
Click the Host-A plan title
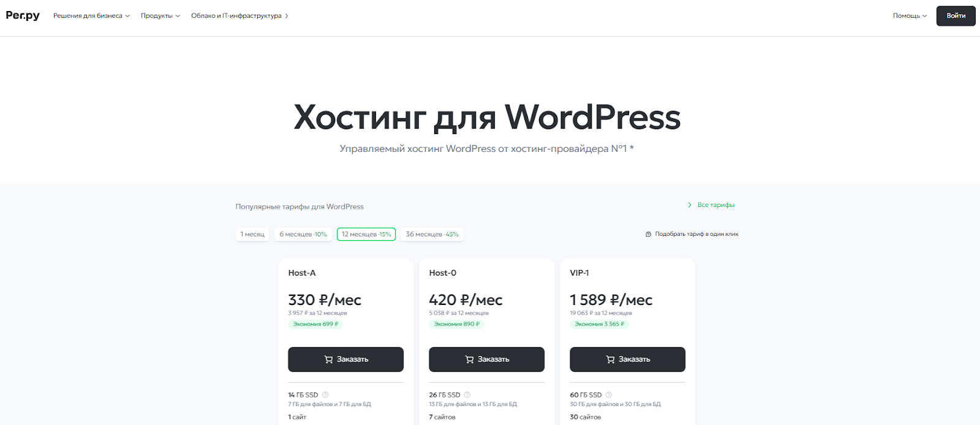point(302,273)
